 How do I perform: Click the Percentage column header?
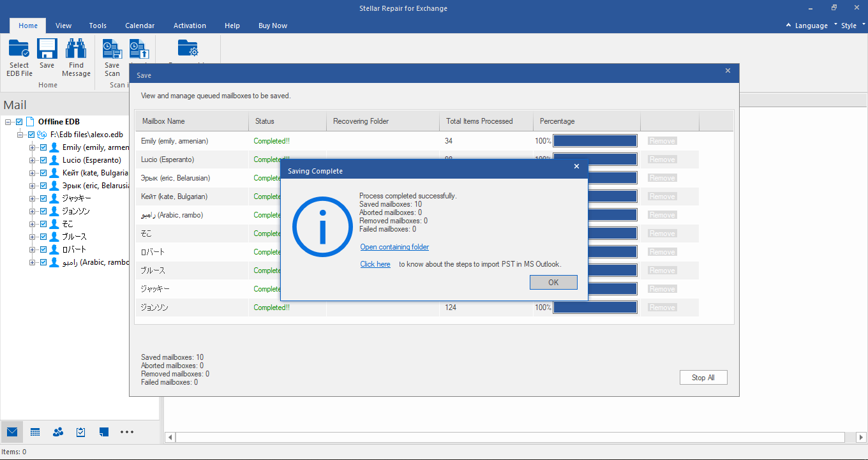coord(587,121)
